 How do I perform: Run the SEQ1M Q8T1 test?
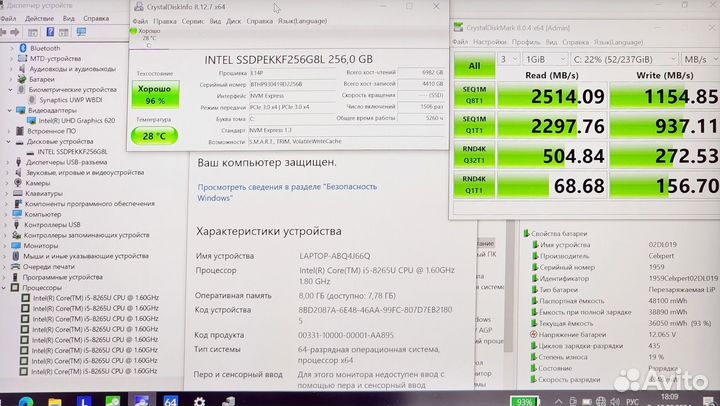tap(475, 96)
